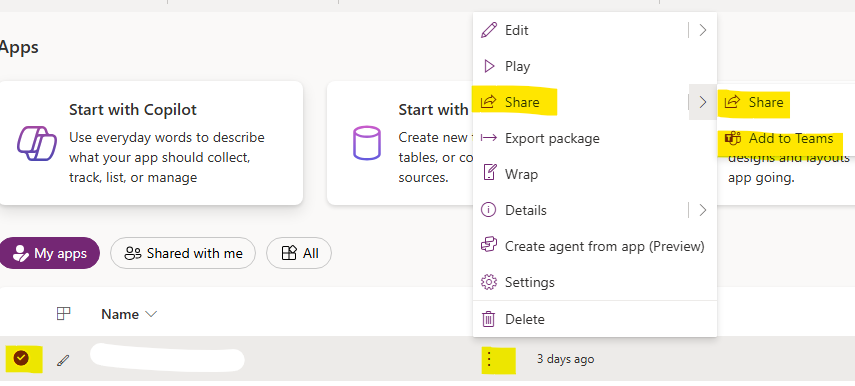Open the three-dot more commands button
Image resolution: width=855 pixels, height=386 pixels.
tap(489, 359)
